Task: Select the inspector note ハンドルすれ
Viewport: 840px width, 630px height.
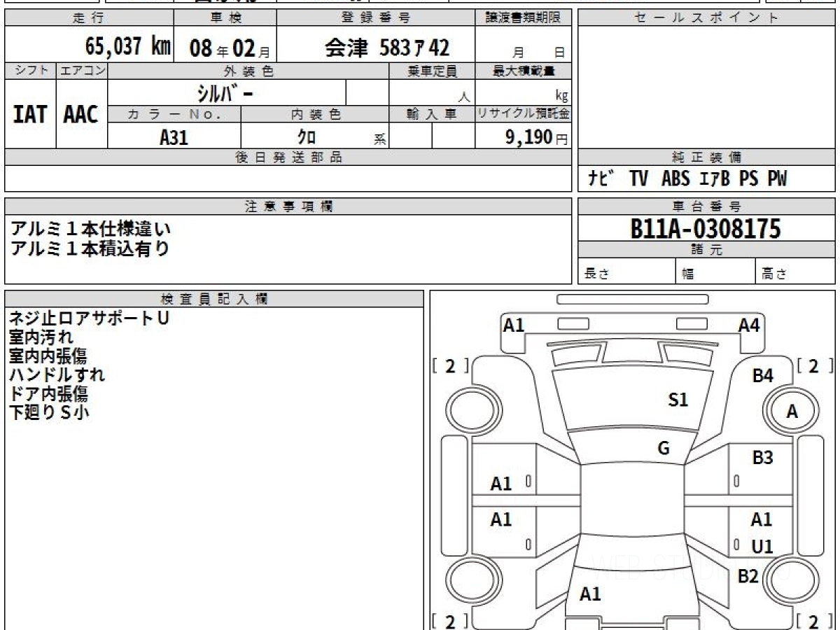Action: (57, 374)
